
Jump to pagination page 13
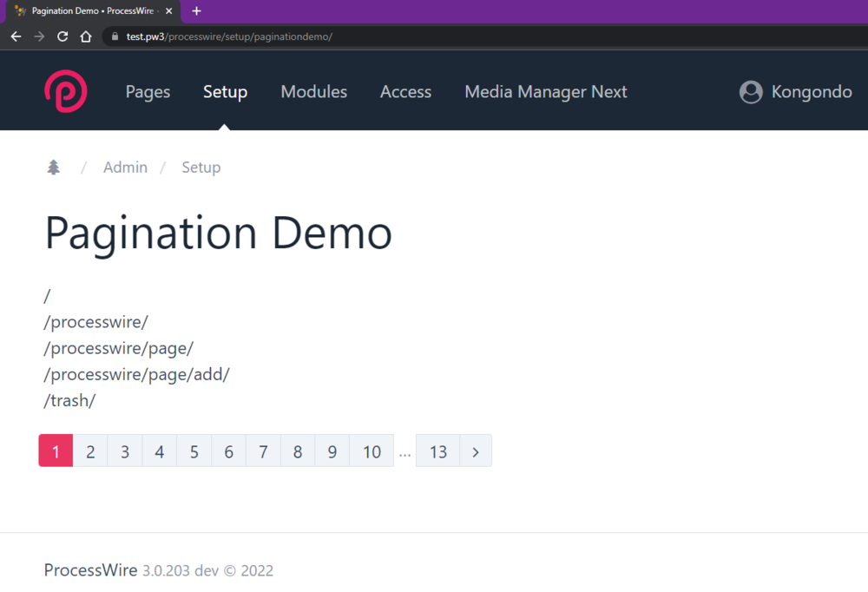click(437, 451)
